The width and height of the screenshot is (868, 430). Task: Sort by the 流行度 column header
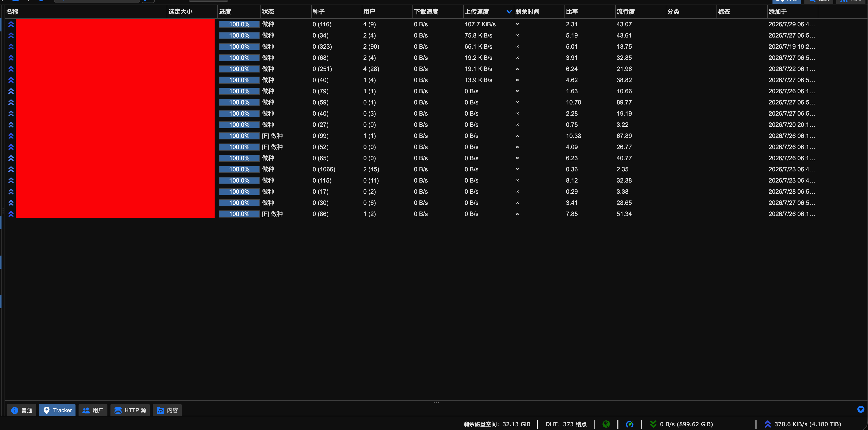coord(640,11)
